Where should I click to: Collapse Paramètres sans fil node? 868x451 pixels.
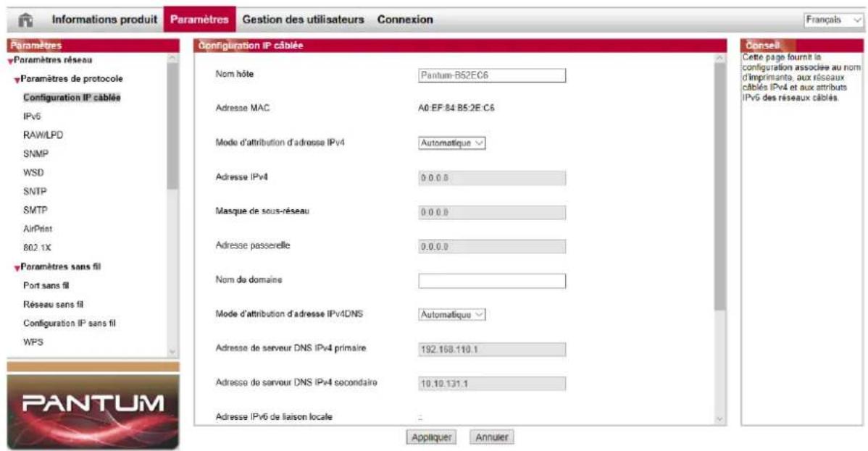point(17,268)
